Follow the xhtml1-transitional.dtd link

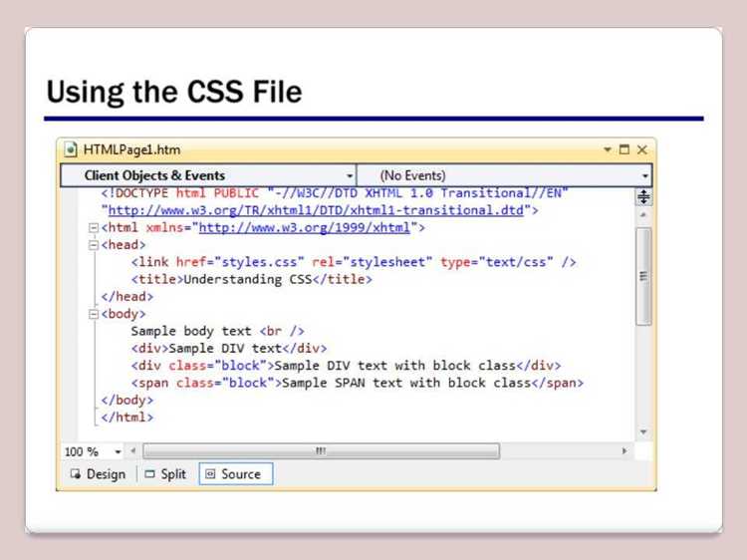(316, 210)
